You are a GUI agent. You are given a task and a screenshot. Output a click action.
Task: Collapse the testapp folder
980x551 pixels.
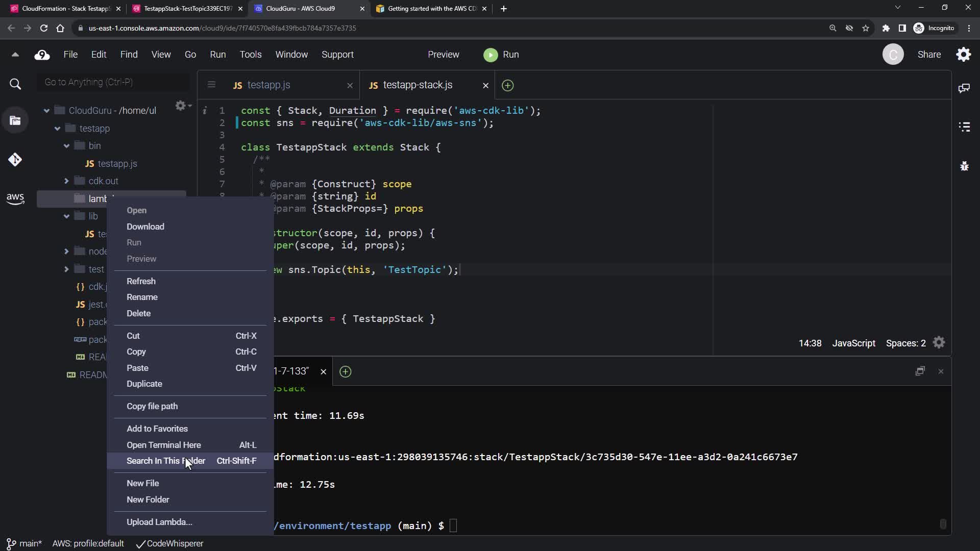click(x=57, y=129)
